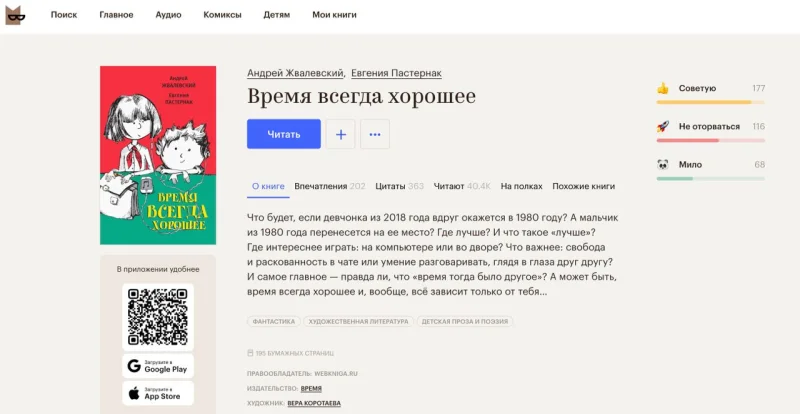This screenshot has height=414, width=800.
Task: Open publisher Время link
Action: tap(311, 388)
